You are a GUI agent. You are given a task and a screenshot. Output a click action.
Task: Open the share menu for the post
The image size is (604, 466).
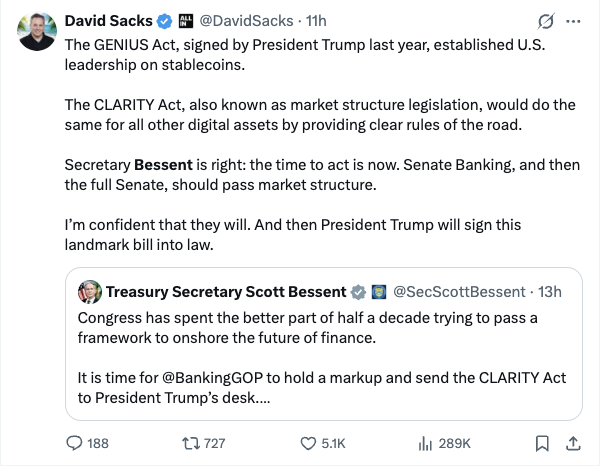point(573,442)
